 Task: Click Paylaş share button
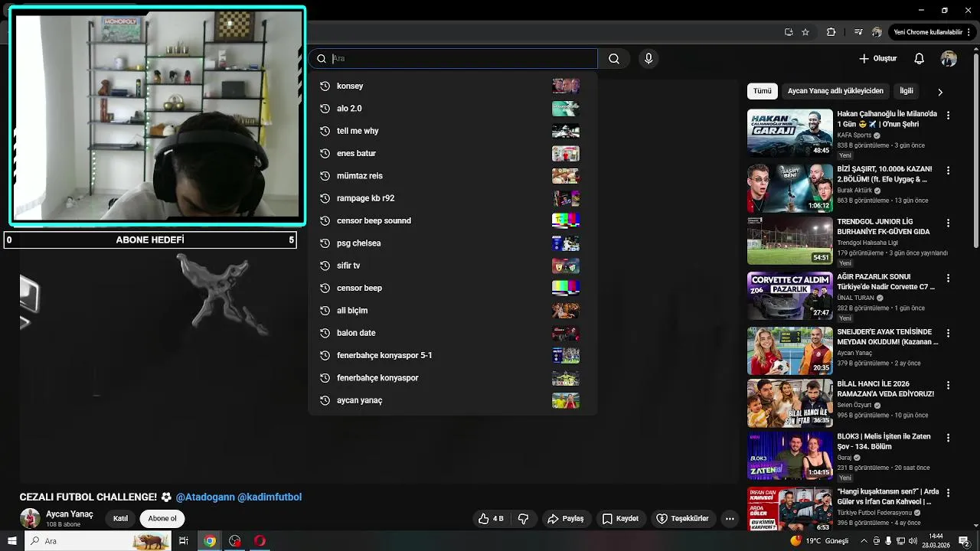[565, 519]
